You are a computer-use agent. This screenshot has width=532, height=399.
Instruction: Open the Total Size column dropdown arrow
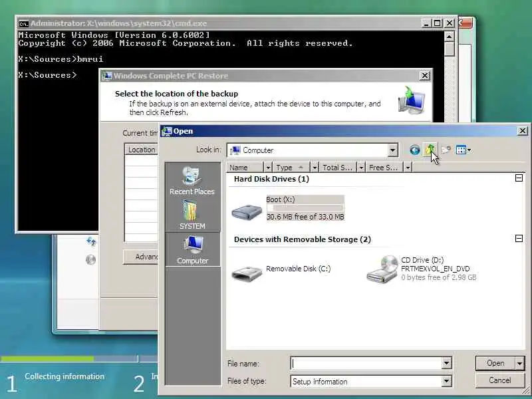[x=361, y=168]
